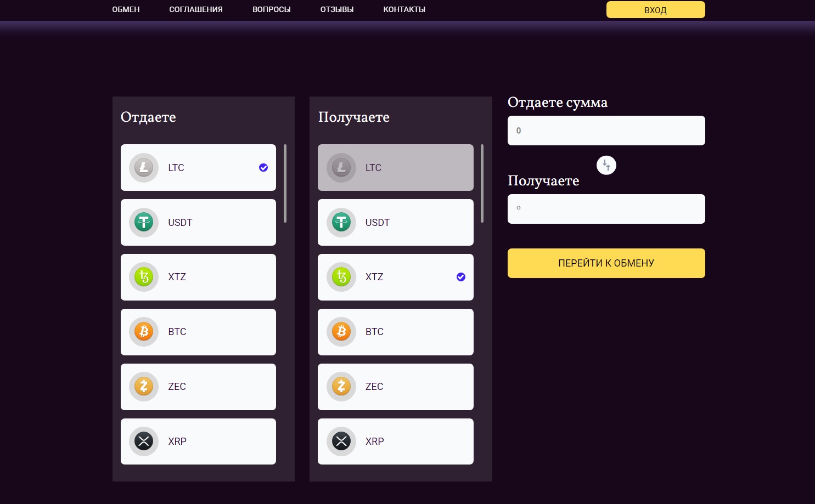Select USDT text in the Получаете list
815x504 pixels.
(378, 223)
